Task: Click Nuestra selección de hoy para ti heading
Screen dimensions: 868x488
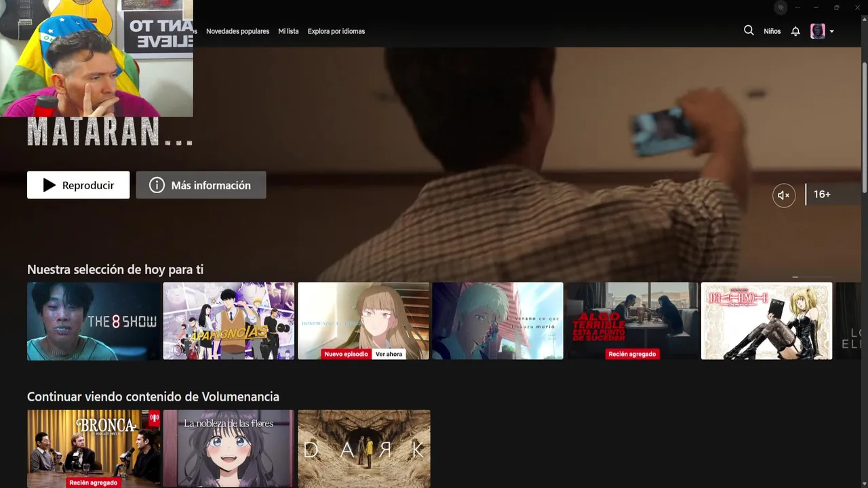Action: point(115,269)
